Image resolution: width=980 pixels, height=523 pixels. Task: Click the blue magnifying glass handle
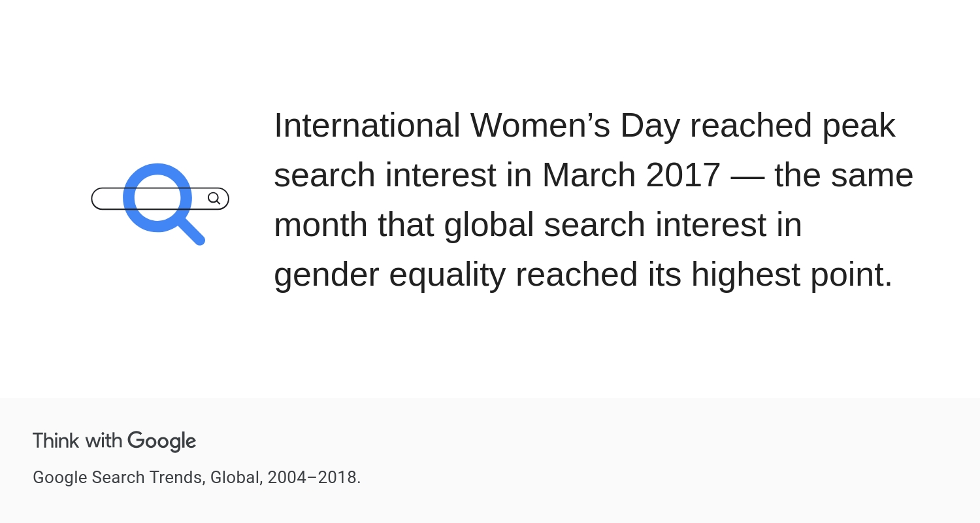pyautogui.click(x=193, y=232)
